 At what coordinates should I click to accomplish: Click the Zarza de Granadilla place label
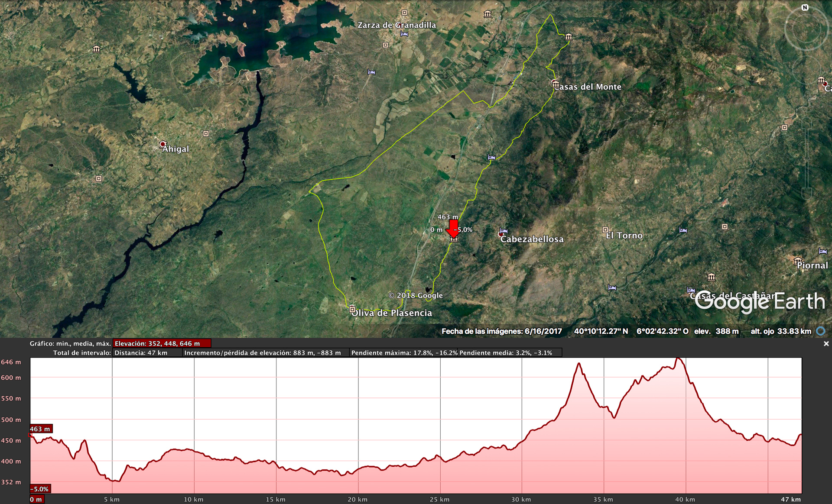396,25
